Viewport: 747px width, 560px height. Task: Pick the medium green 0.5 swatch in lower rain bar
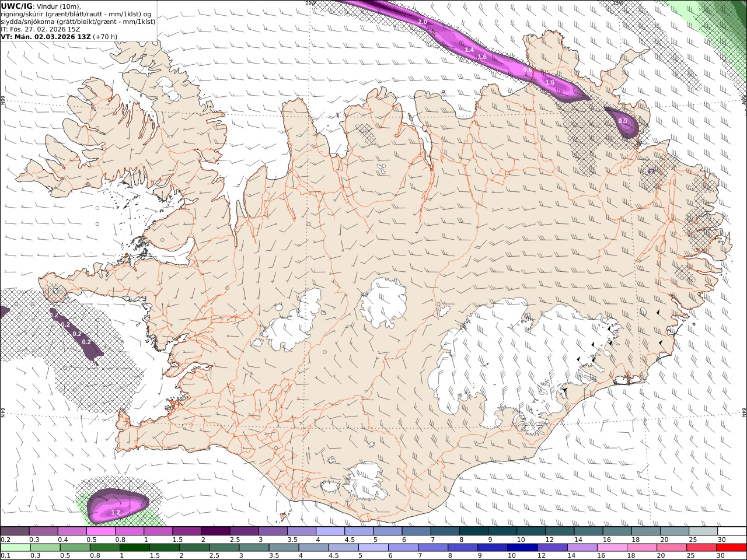click(75, 547)
